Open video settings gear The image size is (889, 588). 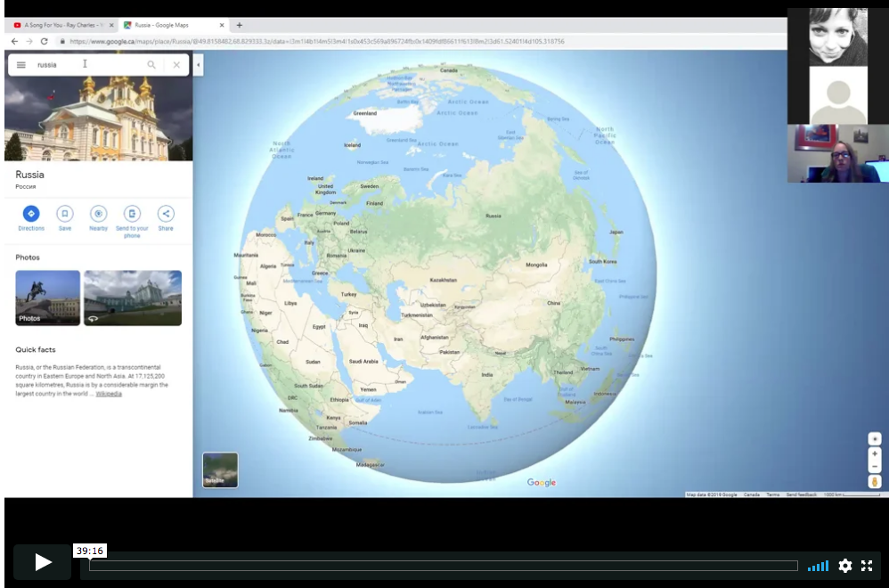click(x=844, y=566)
